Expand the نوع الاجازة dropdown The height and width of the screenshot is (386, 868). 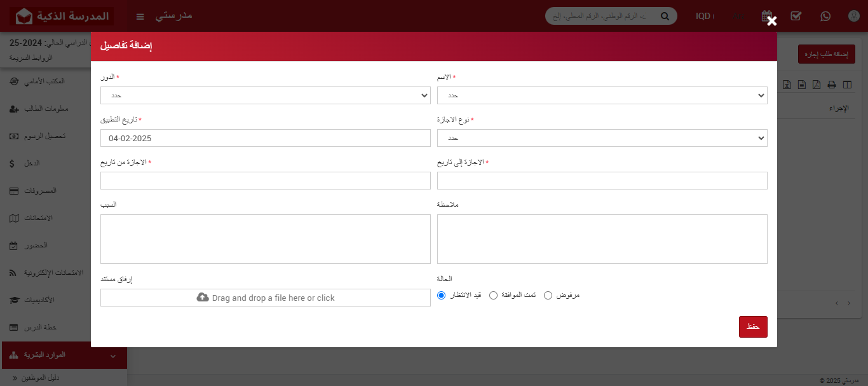click(602, 138)
